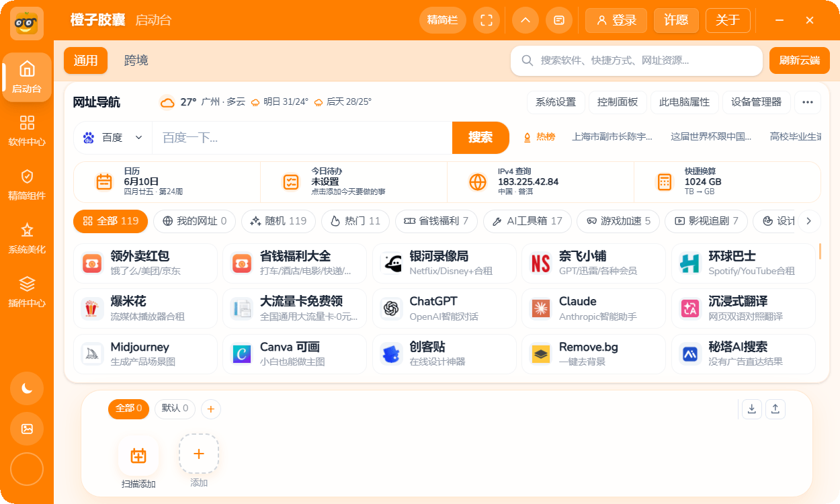Open the 省钱福利大全 card
The image size is (840, 504).
(x=294, y=263)
